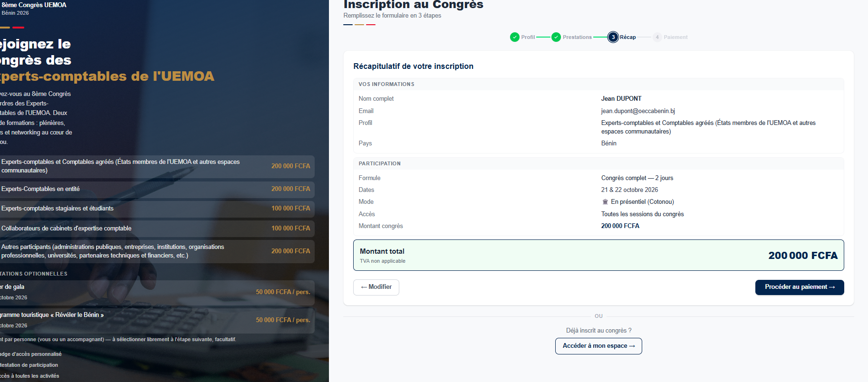Click the dates 21 & 22 octobre 2026
This screenshot has width=868, height=382.
(630, 190)
